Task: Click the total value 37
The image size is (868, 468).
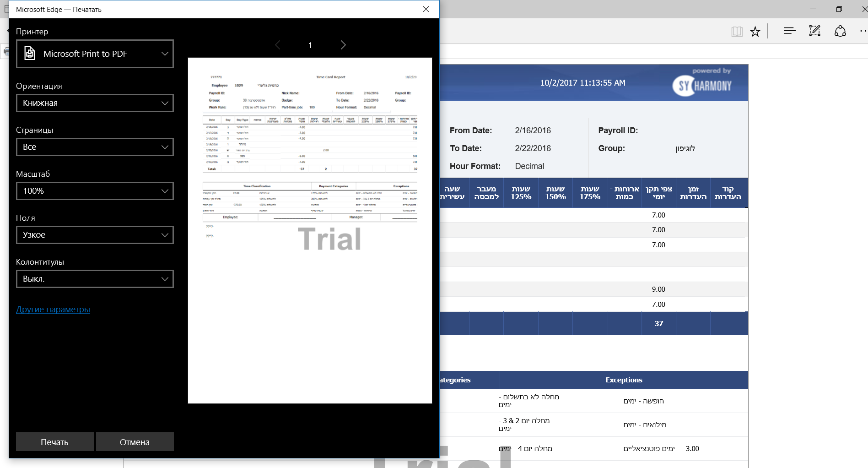Action: tap(658, 324)
